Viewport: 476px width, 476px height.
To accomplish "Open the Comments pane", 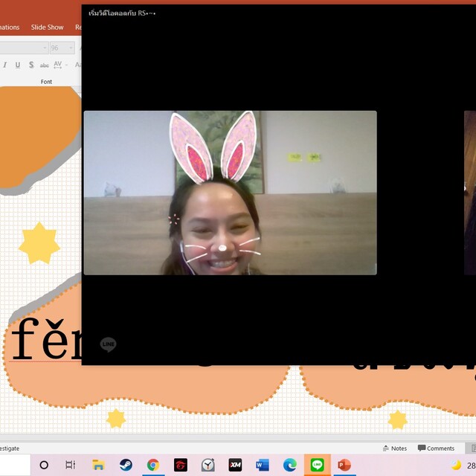I will click(436, 448).
